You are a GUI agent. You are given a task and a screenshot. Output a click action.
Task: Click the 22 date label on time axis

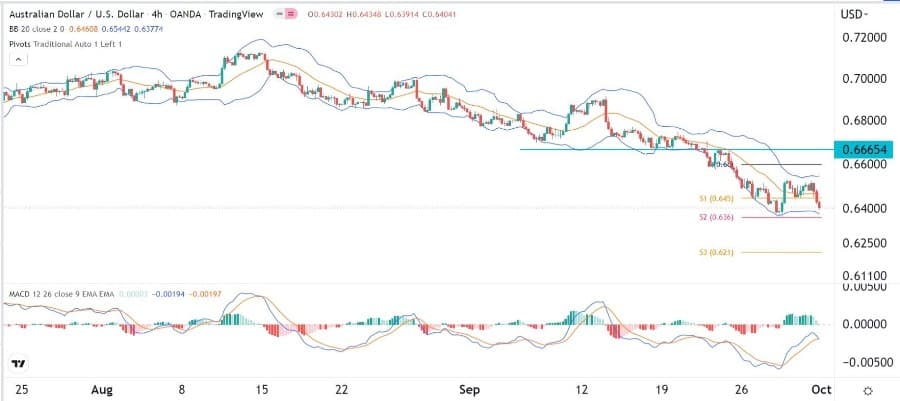[x=341, y=390]
